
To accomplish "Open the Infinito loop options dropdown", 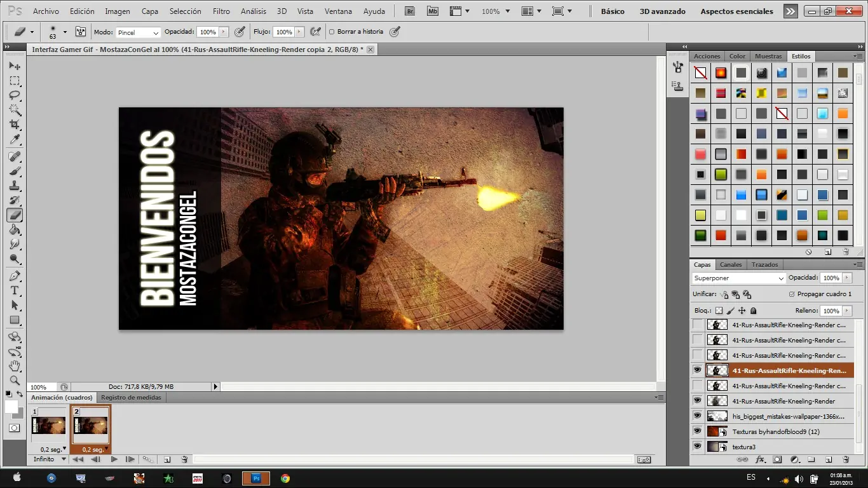I will coord(50,459).
